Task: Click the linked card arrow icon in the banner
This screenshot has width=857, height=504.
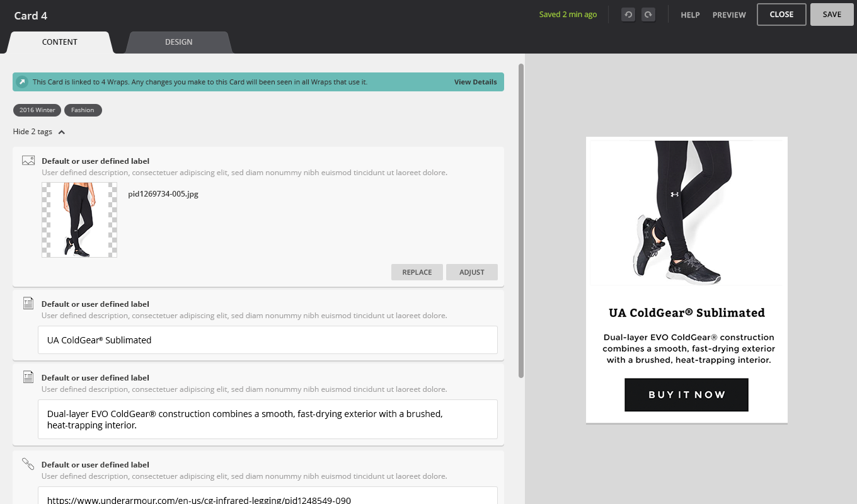Action: (22, 82)
